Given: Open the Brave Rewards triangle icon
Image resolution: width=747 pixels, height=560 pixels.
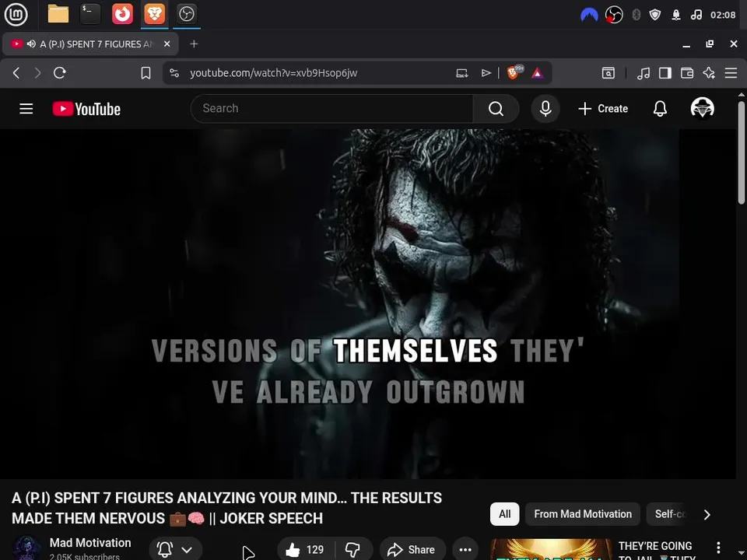Looking at the screenshot, I should point(538,73).
